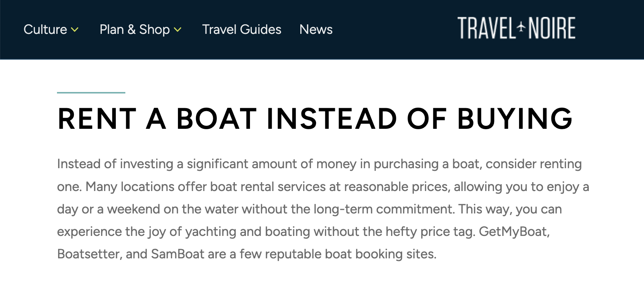Screen dimensions: 644x290
Task: Click the teal accent line above the heading
Action: point(91,93)
